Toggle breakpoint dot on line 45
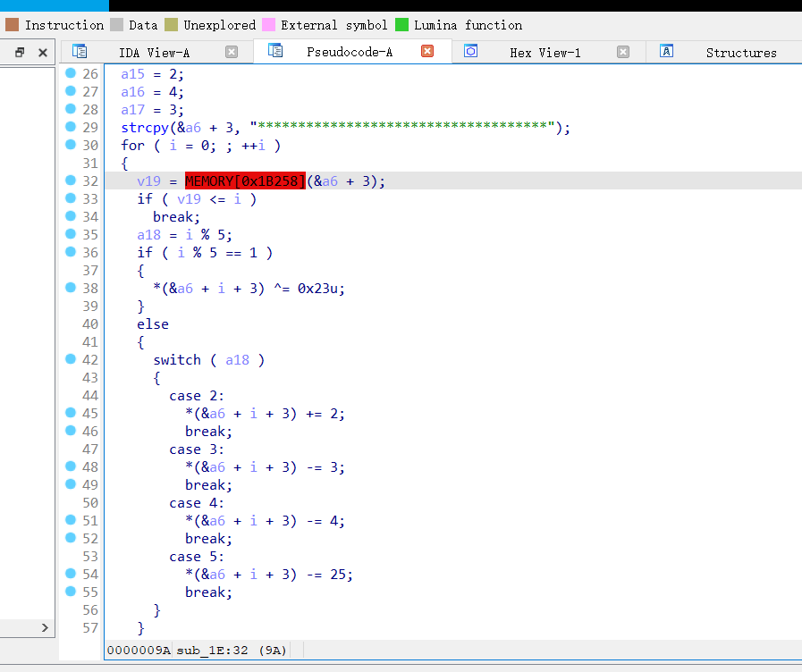The width and height of the screenshot is (802, 672). point(71,413)
